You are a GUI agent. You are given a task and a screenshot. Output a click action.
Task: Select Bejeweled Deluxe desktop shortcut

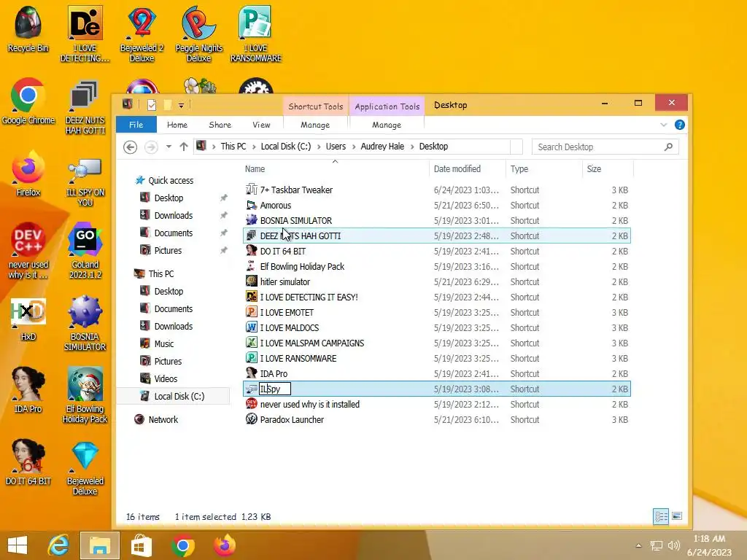point(85,469)
